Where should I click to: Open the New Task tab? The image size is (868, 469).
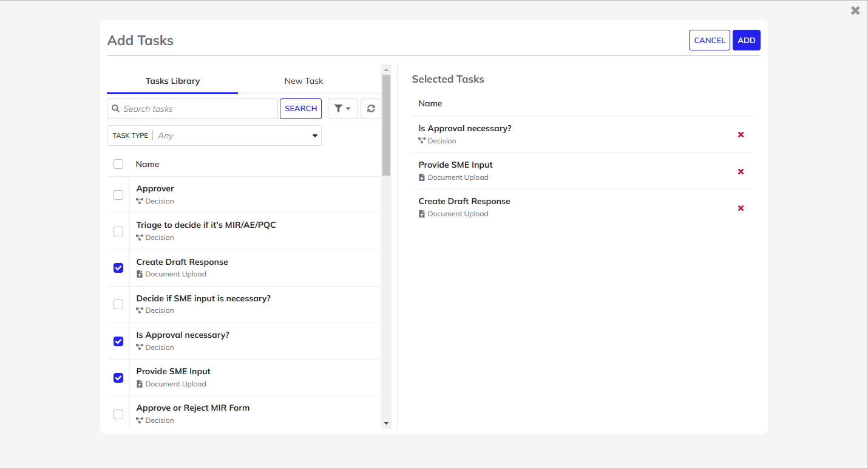(x=303, y=81)
